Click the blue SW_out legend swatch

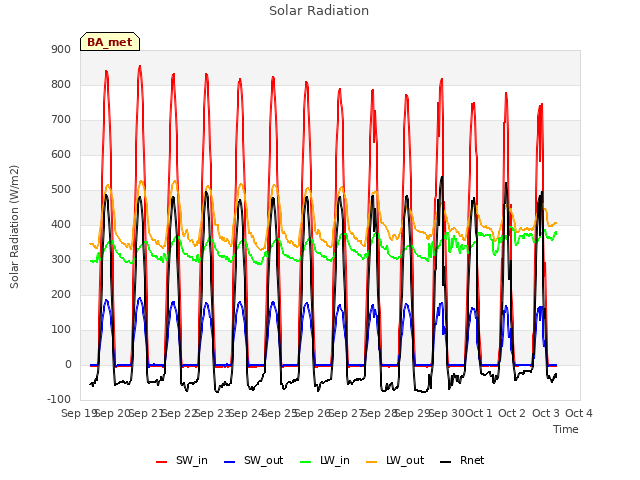pyautogui.click(x=230, y=462)
